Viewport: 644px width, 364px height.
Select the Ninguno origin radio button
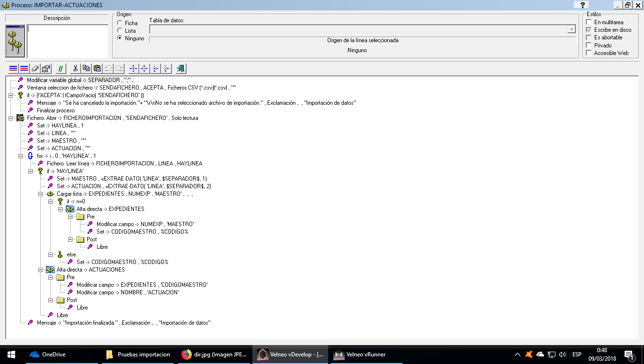pos(120,38)
